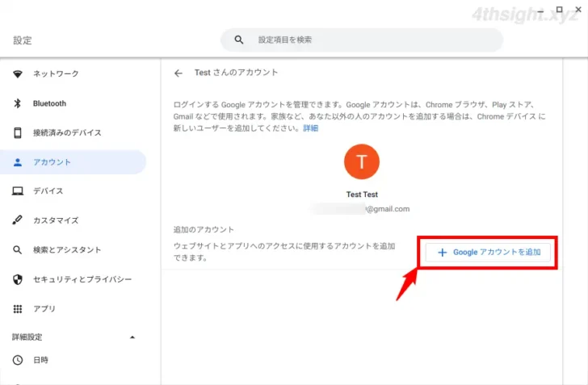Select 接続済みのデバイス in sidebar
588x385 pixels.
pyautogui.click(x=73, y=132)
